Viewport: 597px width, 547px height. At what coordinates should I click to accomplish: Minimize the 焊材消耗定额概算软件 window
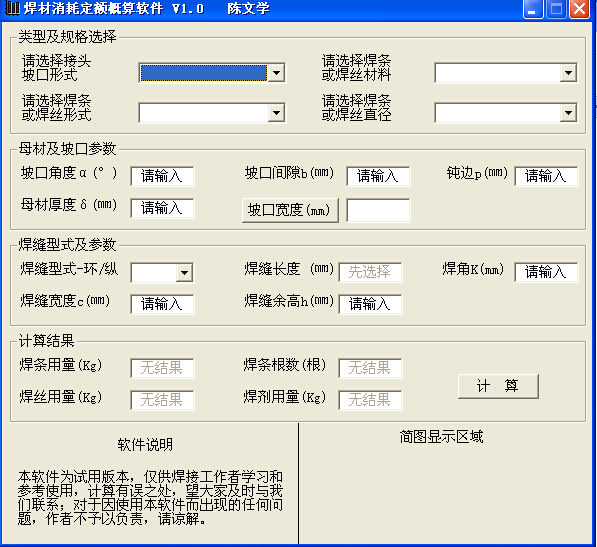tap(533, 8)
